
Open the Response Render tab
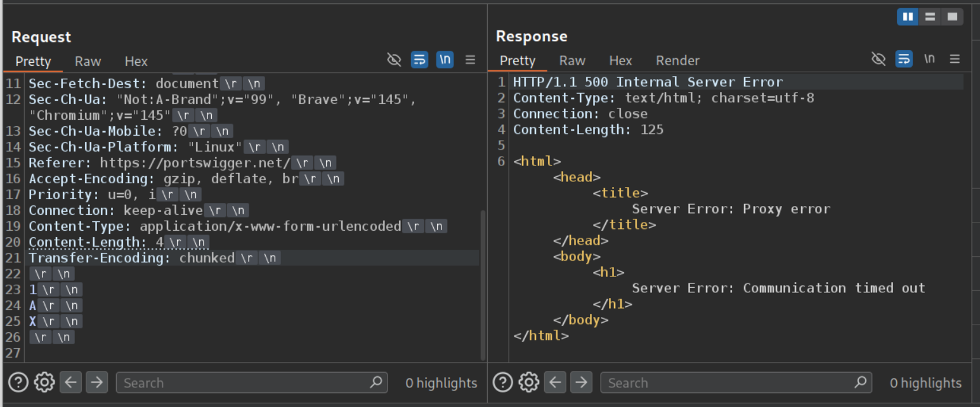point(677,60)
